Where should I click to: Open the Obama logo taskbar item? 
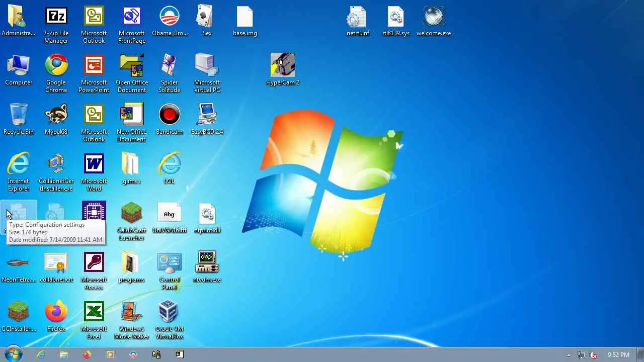[133, 354]
